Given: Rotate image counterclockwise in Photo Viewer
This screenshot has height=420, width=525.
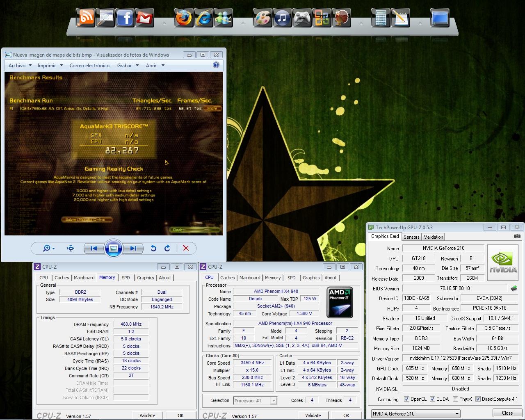Looking at the screenshot, I should tap(153, 248).
